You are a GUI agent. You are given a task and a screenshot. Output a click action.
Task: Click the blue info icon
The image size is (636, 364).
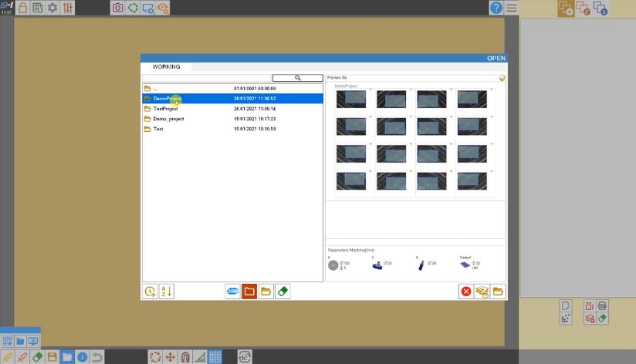83,357
